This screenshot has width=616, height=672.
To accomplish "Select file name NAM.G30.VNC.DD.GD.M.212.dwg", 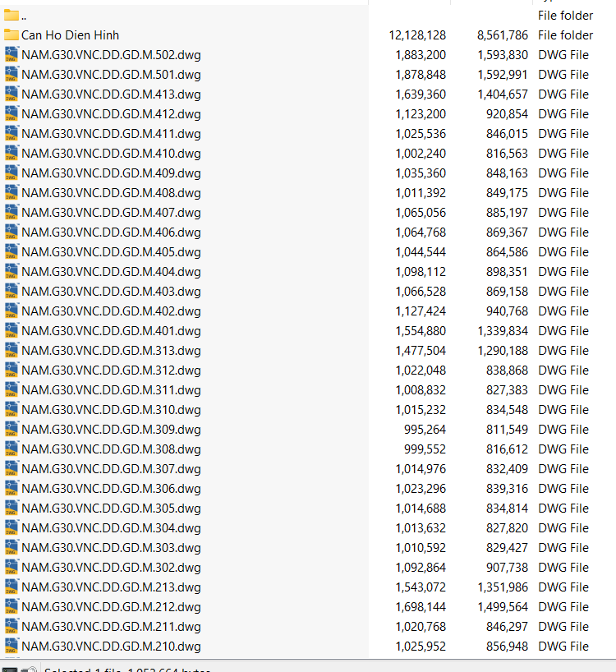I will pyautogui.click(x=111, y=607).
